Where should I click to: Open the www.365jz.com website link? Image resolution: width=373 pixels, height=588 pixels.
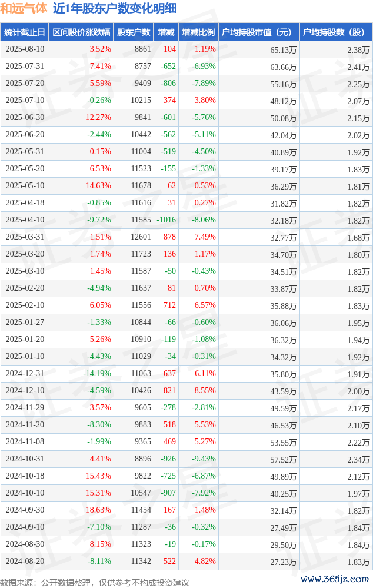pos(335,579)
